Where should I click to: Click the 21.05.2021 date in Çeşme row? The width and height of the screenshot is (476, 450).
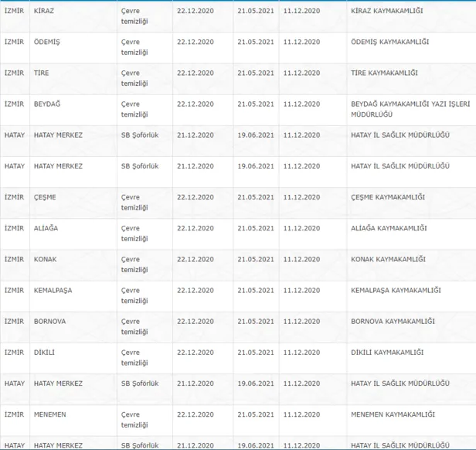(256, 197)
